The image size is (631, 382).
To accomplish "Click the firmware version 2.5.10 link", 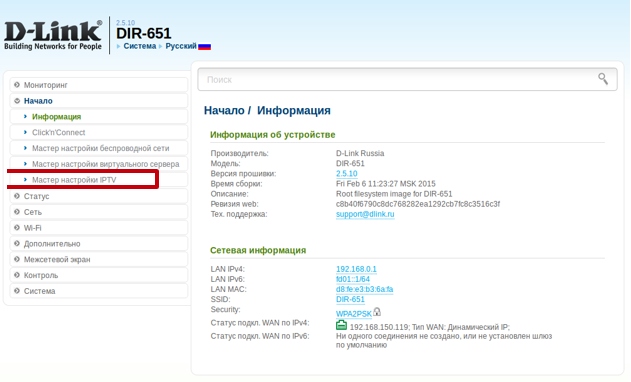I will [x=346, y=173].
